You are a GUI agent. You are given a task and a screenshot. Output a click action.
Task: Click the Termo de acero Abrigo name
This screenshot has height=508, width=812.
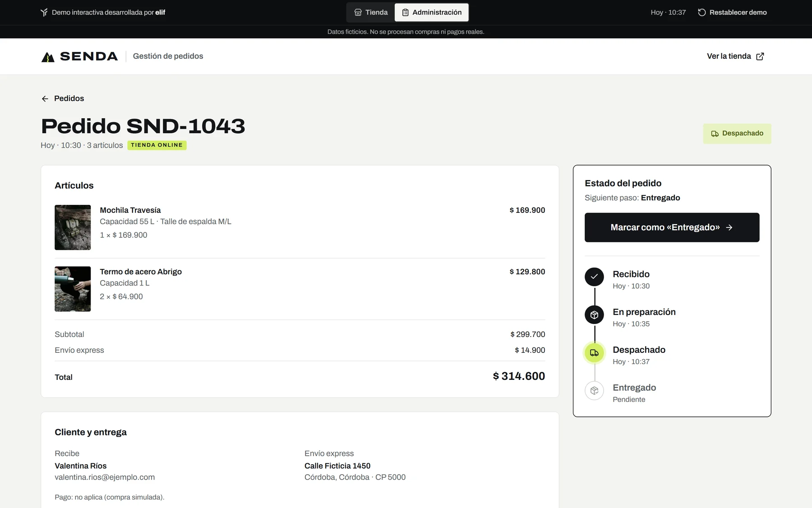pyautogui.click(x=141, y=272)
